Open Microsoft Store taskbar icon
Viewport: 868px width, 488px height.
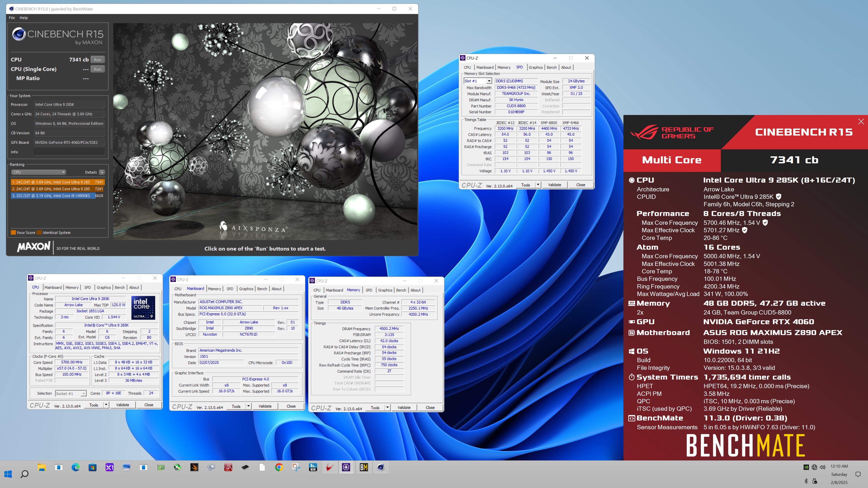(x=92, y=467)
